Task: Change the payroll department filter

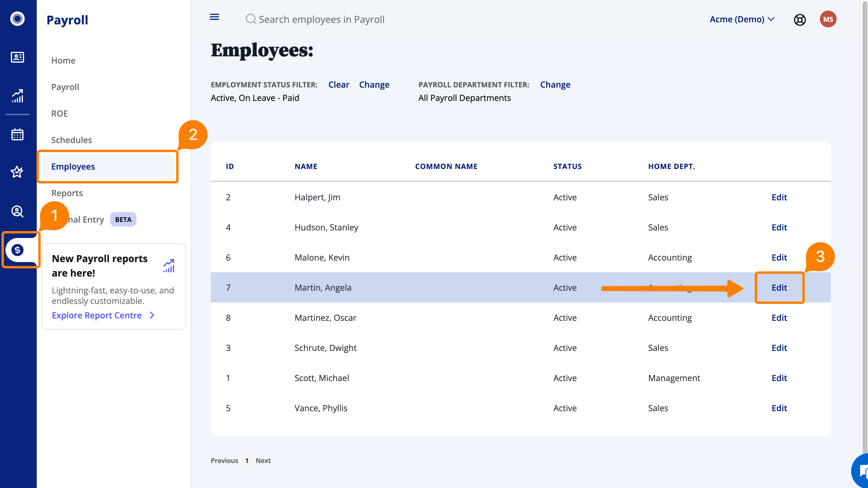Action: (555, 85)
